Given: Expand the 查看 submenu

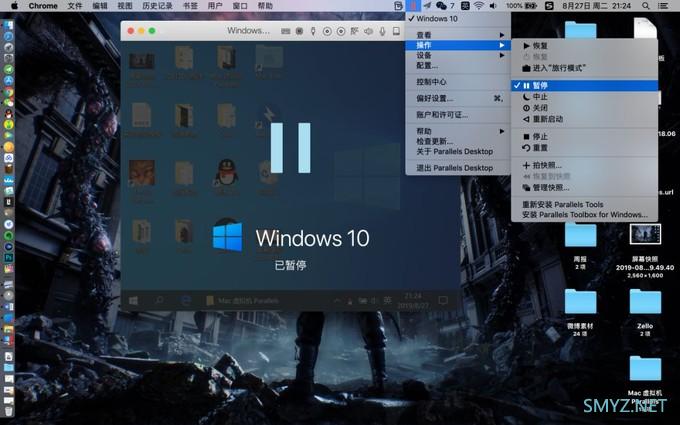Looking at the screenshot, I should [x=458, y=35].
